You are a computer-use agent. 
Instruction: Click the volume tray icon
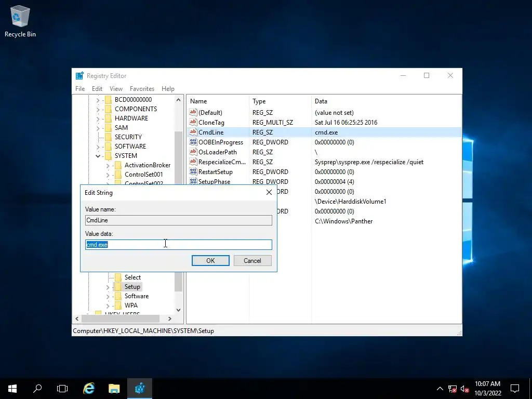(x=464, y=389)
